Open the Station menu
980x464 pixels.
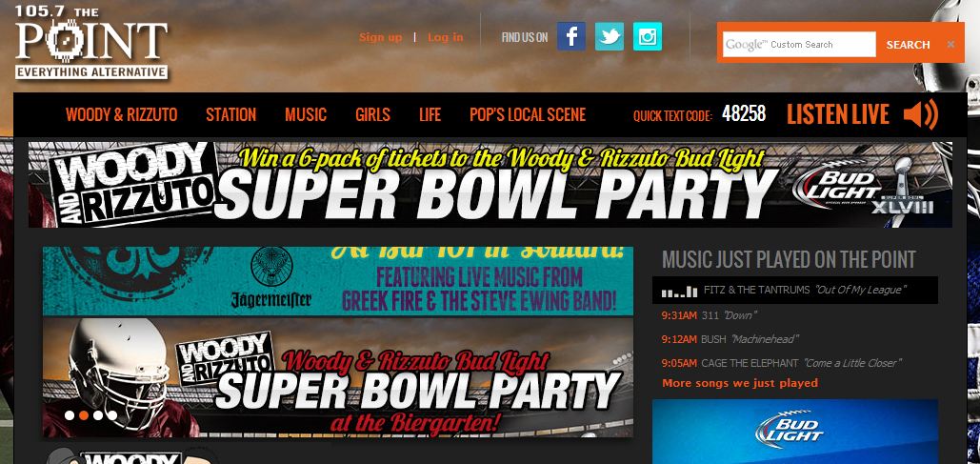click(x=230, y=115)
